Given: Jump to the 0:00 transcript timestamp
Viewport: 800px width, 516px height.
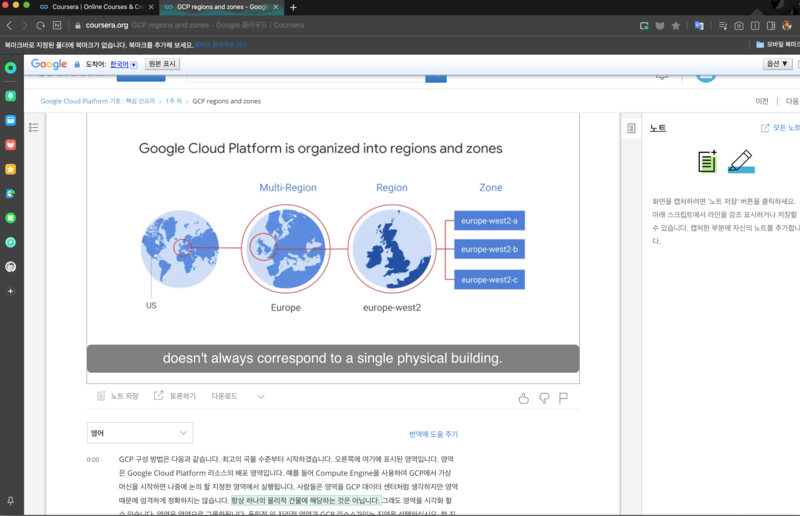Looking at the screenshot, I should pos(93,459).
